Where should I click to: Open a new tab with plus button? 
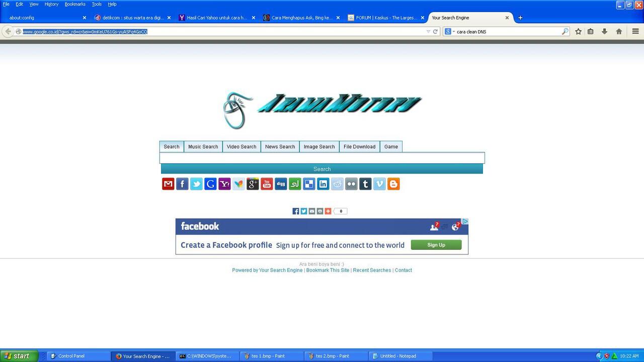click(520, 18)
